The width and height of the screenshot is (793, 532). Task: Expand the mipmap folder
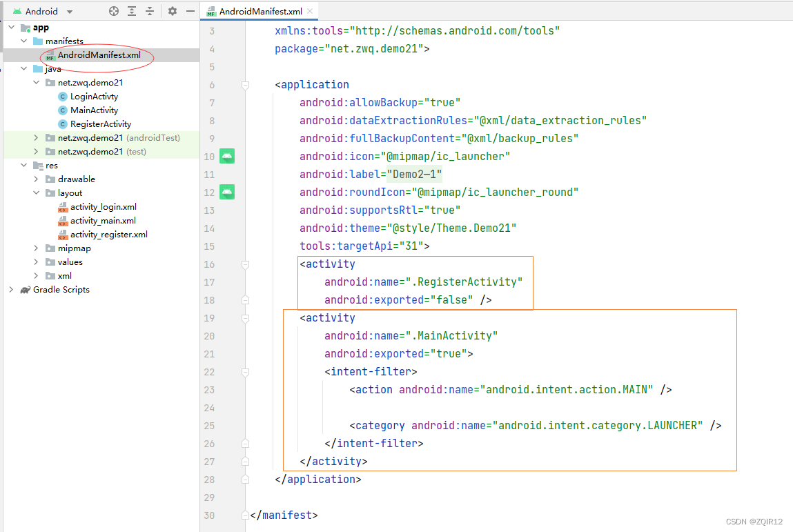37,248
